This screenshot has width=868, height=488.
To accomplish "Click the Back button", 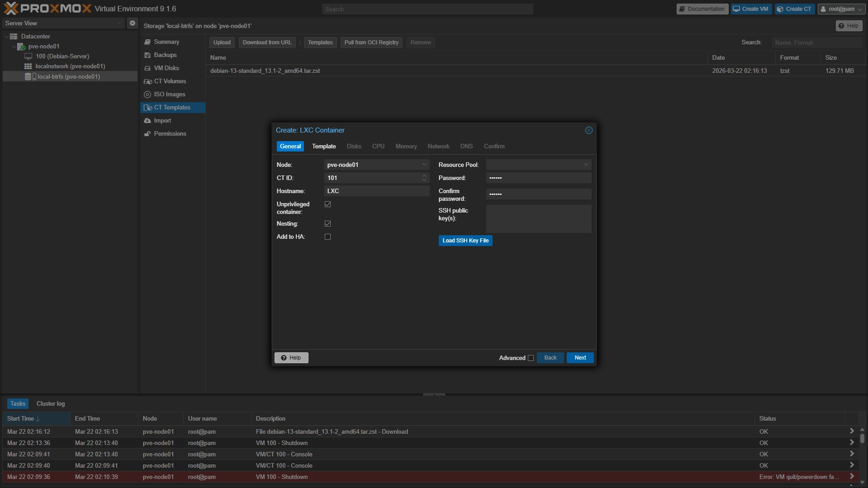I will (550, 358).
